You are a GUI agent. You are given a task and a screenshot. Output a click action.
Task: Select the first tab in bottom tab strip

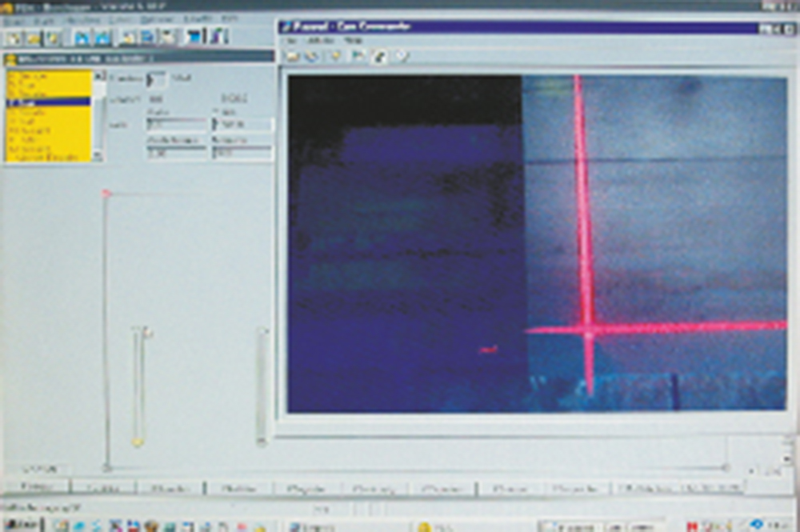point(36,486)
